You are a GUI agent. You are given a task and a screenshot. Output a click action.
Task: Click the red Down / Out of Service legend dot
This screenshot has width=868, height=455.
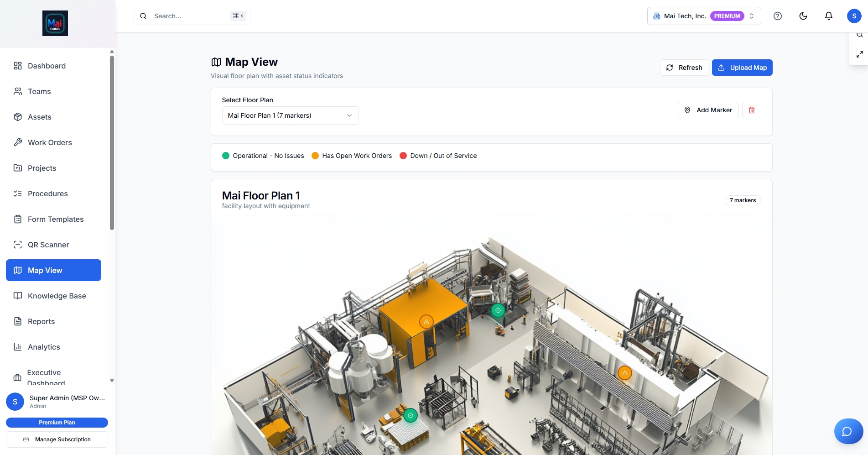[403, 156]
